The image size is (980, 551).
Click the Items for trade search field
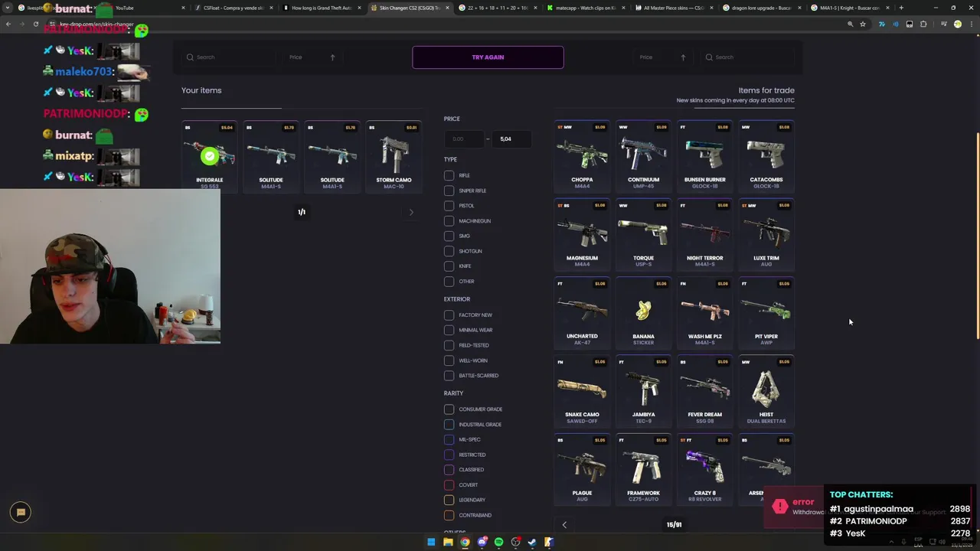coord(749,57)
